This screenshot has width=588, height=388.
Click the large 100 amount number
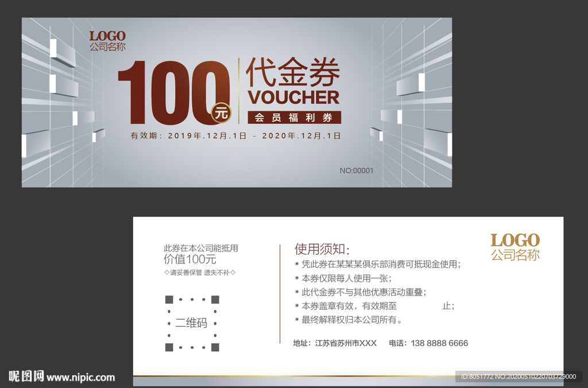173,92
